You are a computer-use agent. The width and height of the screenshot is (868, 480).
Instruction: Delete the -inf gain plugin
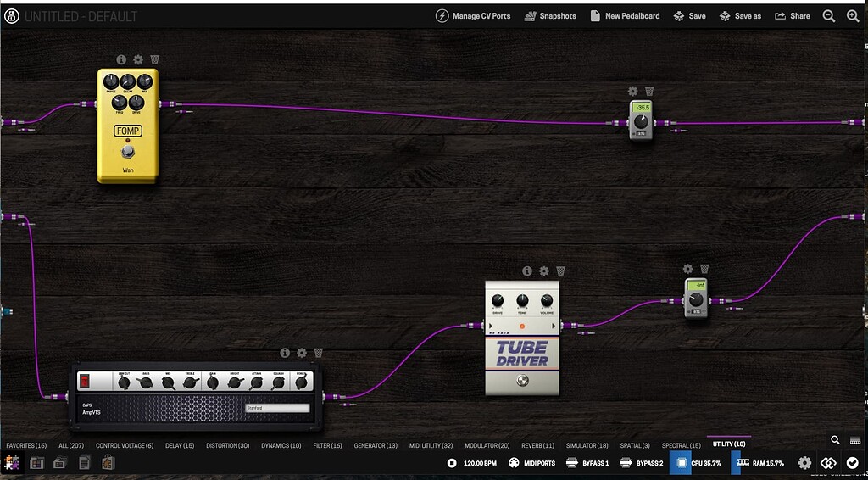(x=704, y=269)
